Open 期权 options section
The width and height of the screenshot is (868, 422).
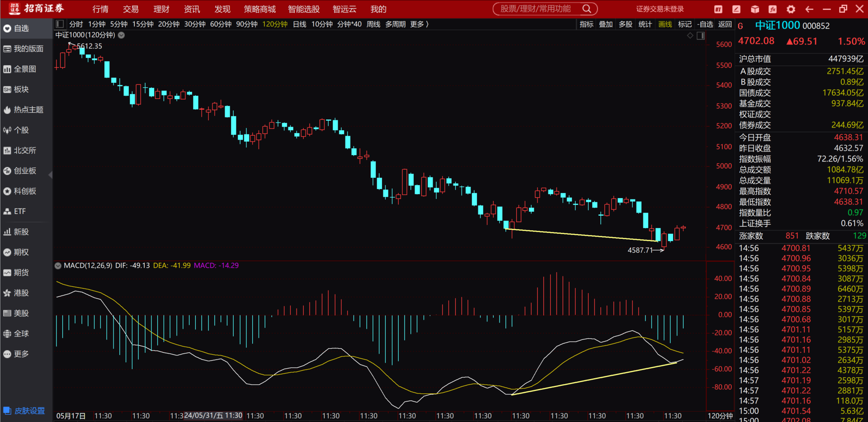pos(26,252)
